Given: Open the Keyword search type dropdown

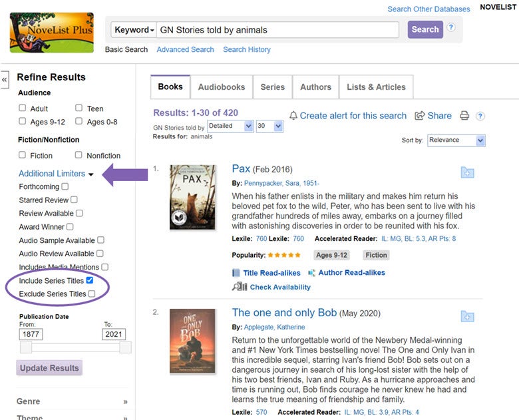Looking at the screenshot, I should (x=134, y=30).
